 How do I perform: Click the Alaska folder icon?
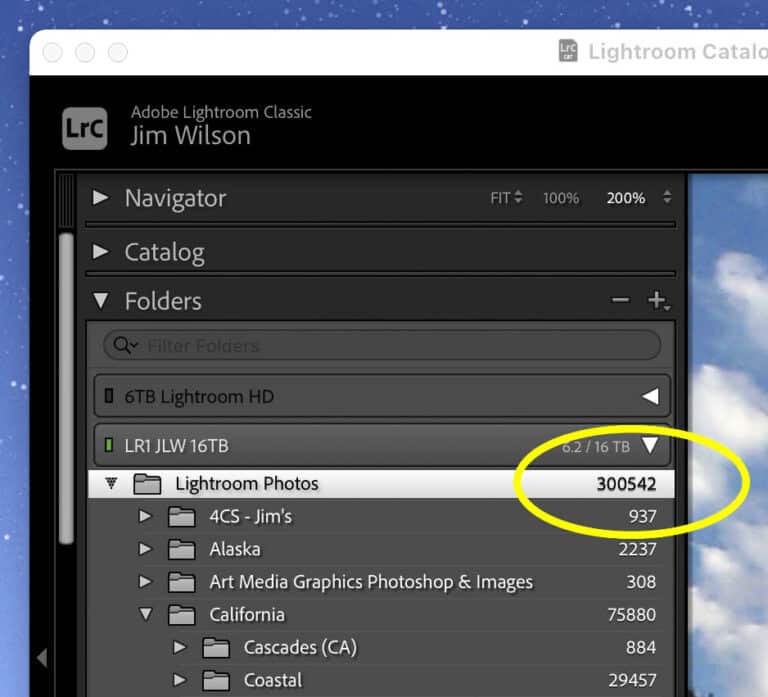pos(182,549)
